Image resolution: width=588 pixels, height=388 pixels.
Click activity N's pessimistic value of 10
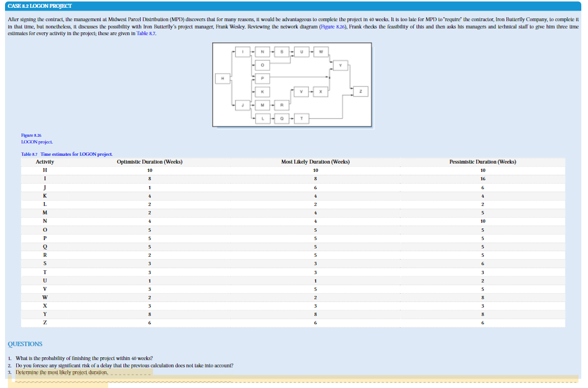tap(482, 222)
